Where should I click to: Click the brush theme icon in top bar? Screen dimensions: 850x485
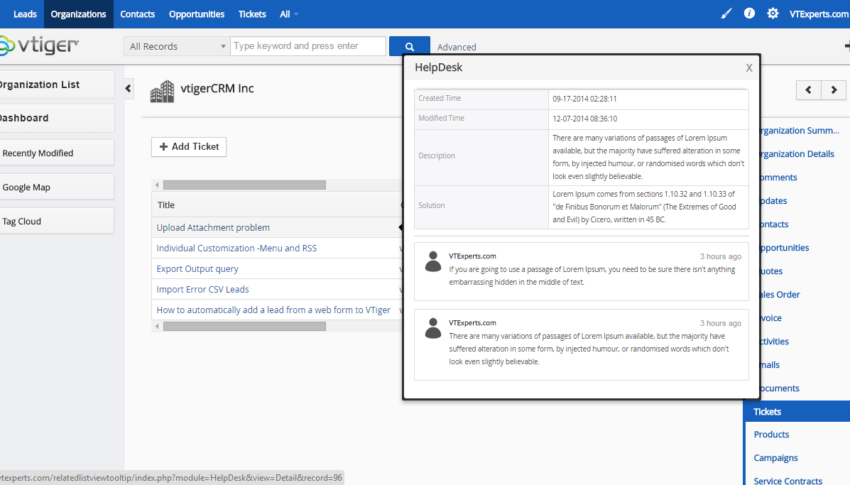(726, 14)
